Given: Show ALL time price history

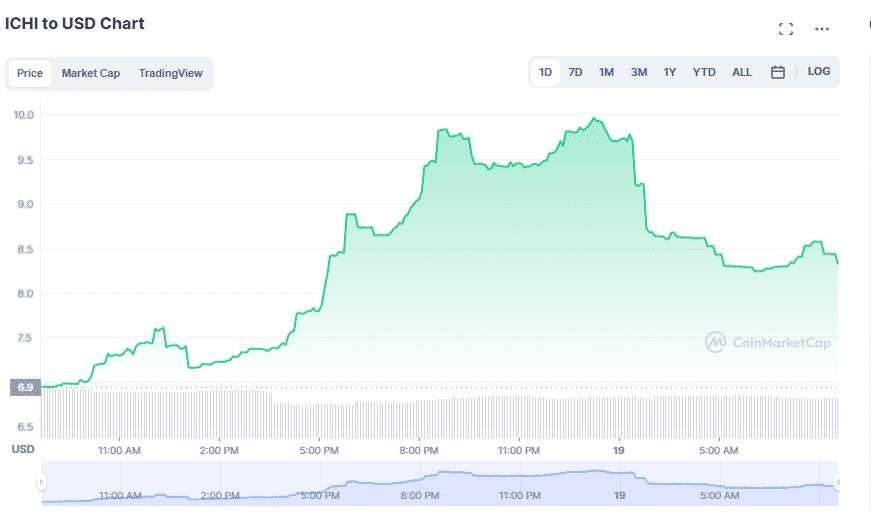Looking at the screenshot, I should (x=741, y=72).
